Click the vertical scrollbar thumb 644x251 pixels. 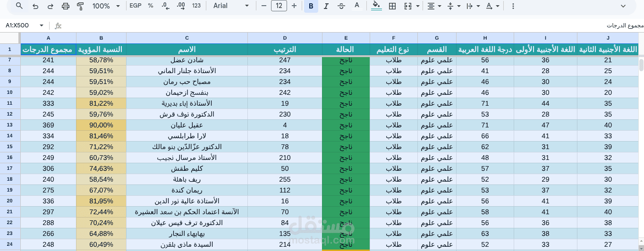(641, 65)
